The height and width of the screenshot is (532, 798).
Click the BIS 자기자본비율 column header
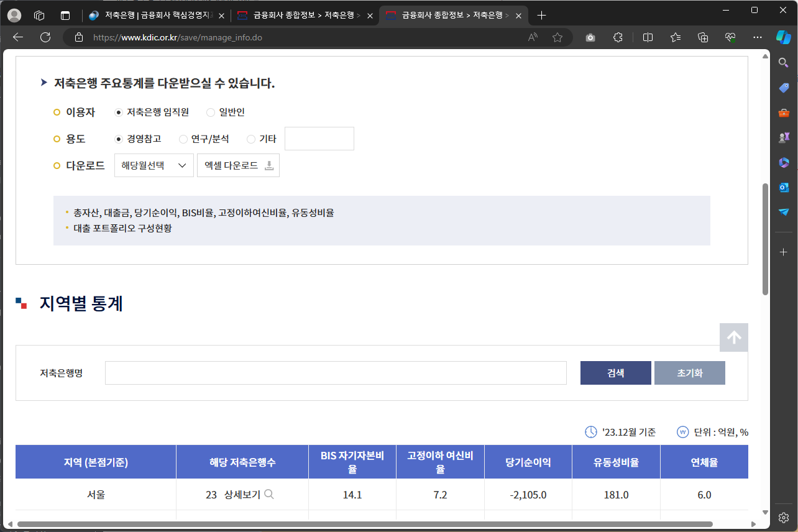point(352,462)
